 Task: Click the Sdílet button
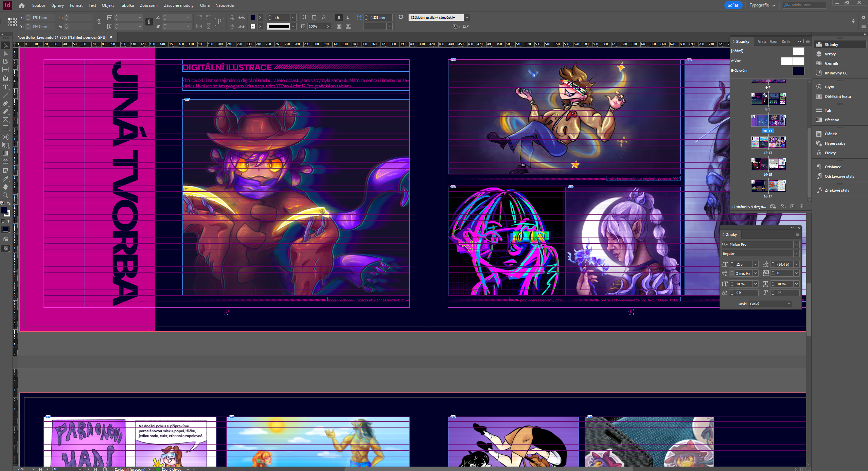click(x=733, y=5)
